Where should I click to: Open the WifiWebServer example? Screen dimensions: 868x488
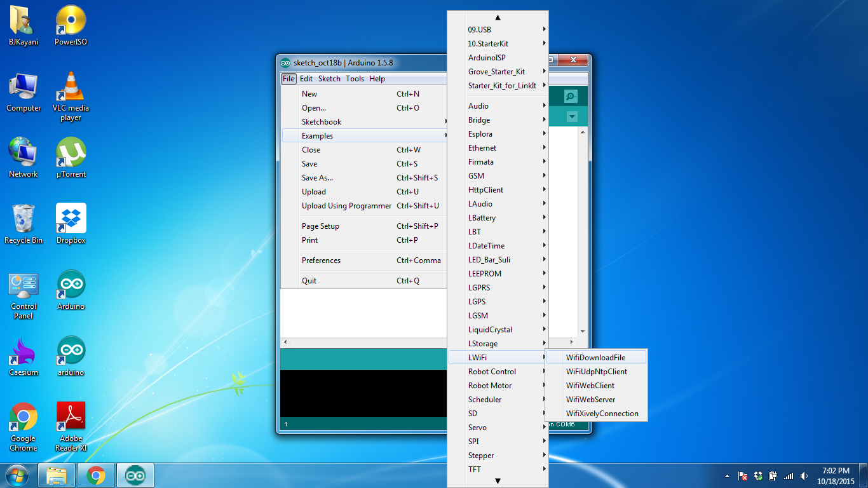pyautogui.click(x=596, y=400)
